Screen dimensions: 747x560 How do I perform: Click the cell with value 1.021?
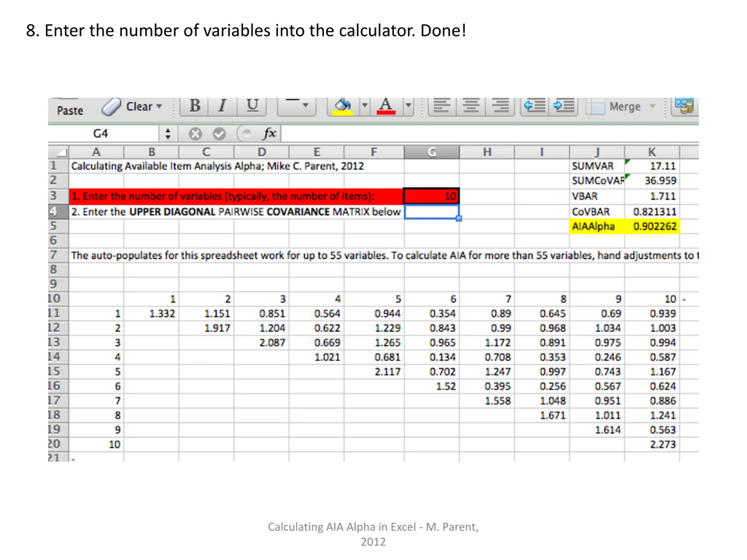(316, 357)
